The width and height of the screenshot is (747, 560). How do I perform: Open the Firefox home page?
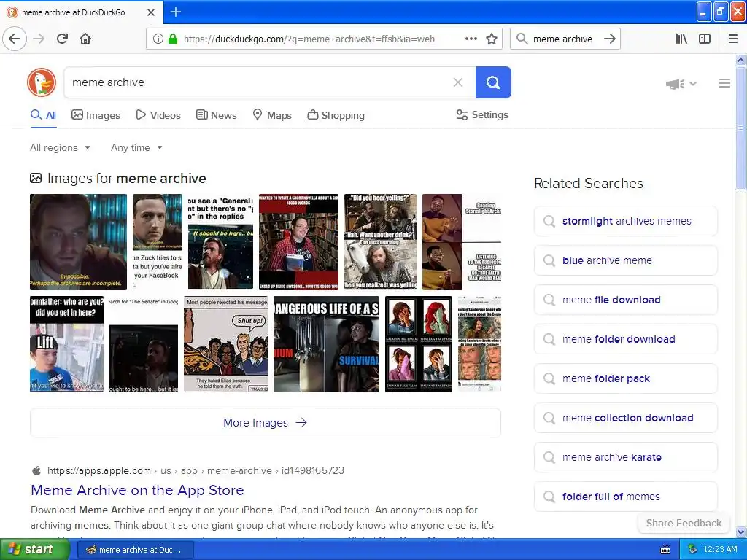[85, 39]
